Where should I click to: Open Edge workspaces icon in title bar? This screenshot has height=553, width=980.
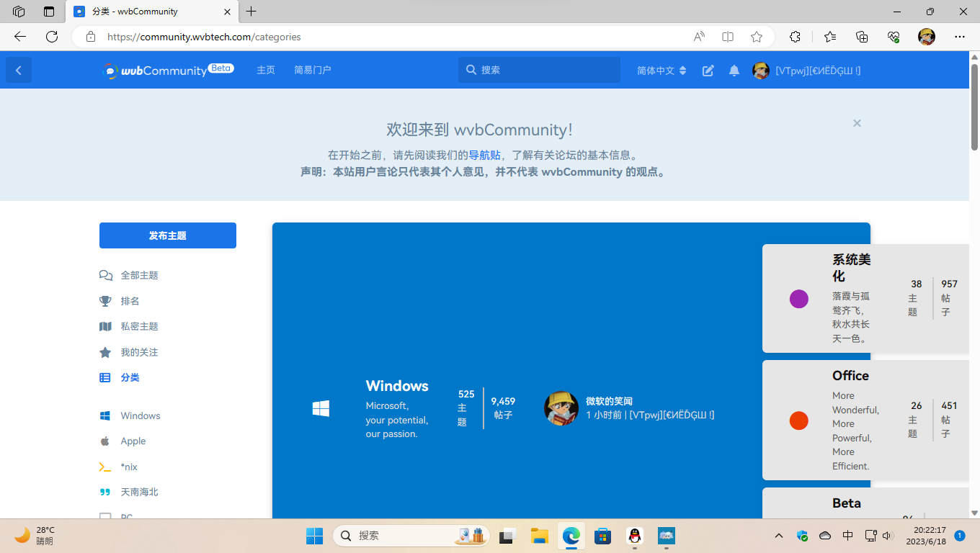(19, 12)
